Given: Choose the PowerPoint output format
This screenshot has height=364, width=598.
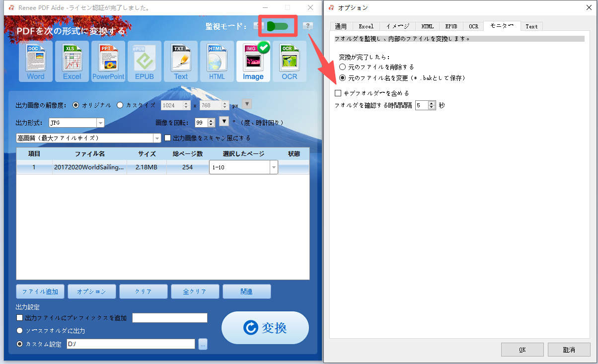Looking at the screenshot, I should point(108,61).
